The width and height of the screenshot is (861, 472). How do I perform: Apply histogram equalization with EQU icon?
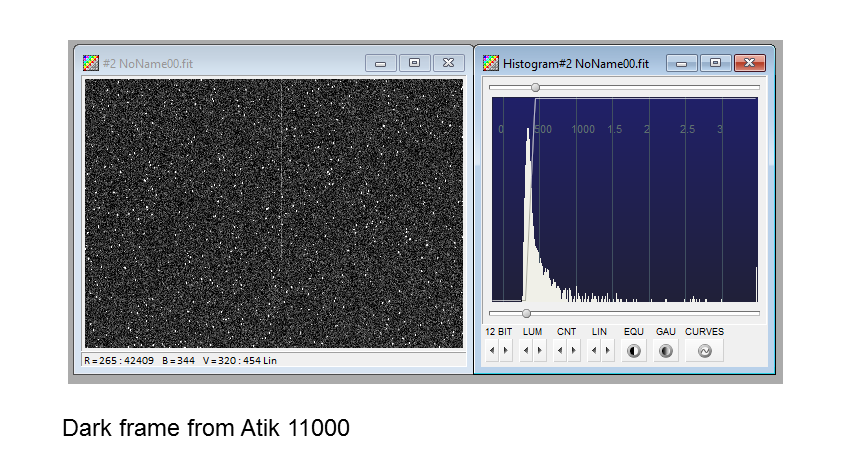click(x=634, y=351)
